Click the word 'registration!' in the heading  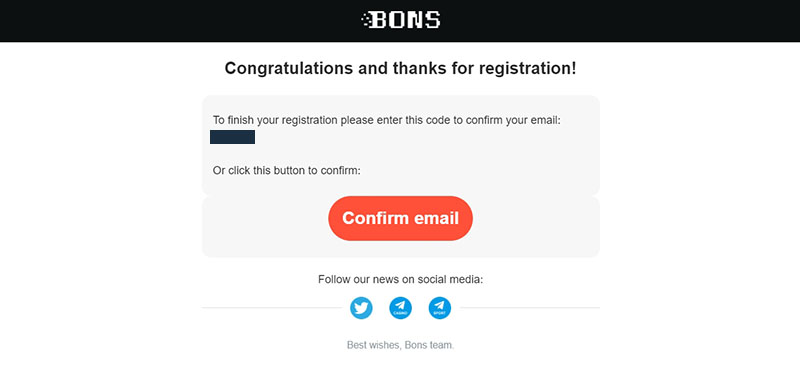click(x=528, y=68)
